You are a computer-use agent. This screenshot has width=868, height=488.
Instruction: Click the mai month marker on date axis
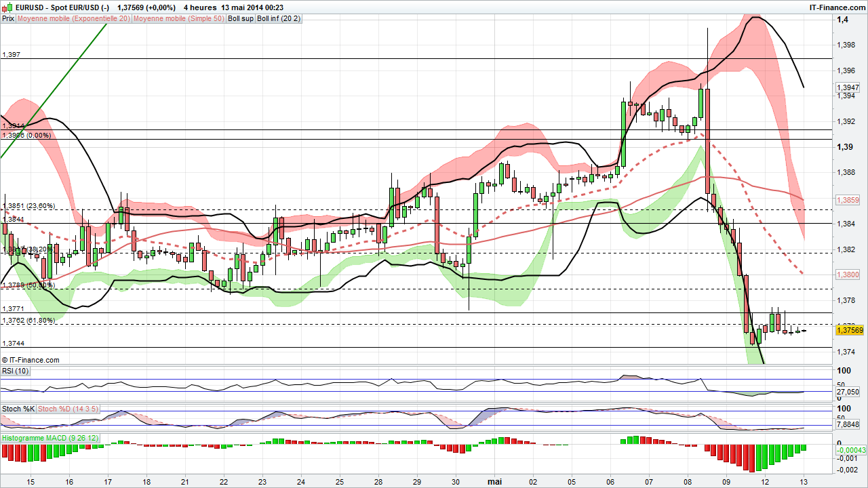point(495,481)
